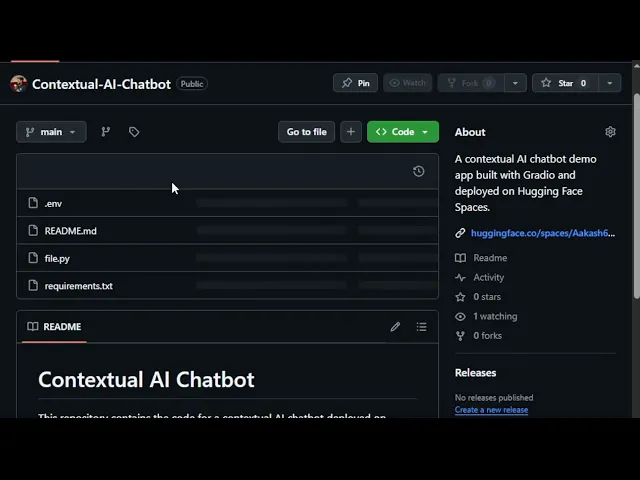Open the Star lists dropdown arrow

tap(610, 83)
